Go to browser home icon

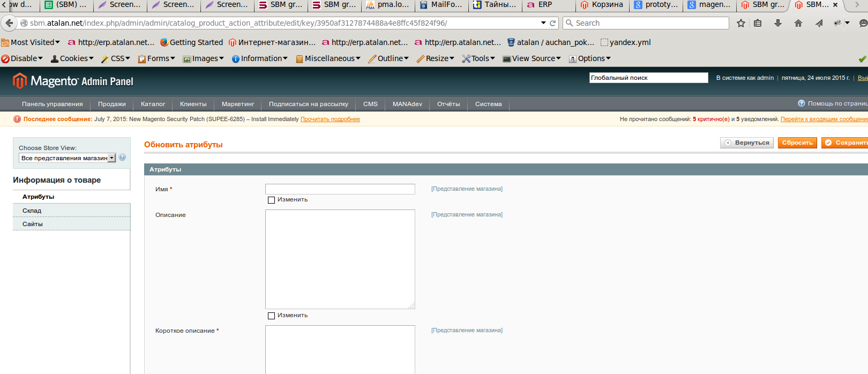click(x=798, y=23)
